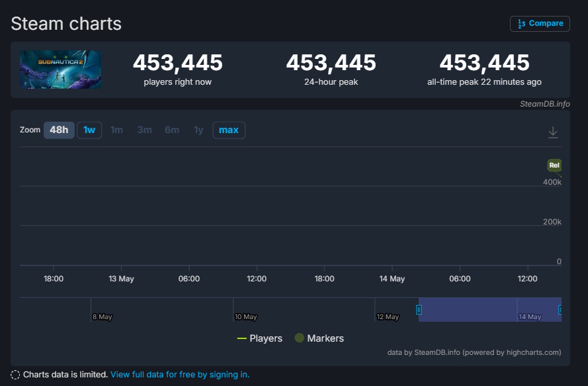Click the 8 May navigator label
The width and height of the screenshot is (588, 386).
click(x=102, y=316)
